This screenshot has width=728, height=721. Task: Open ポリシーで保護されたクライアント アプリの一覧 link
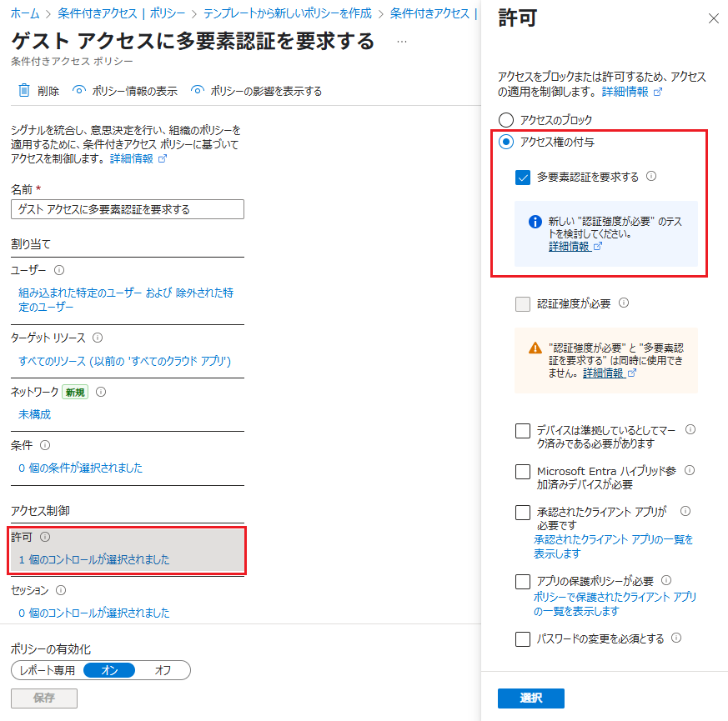[x=615, y=603]
